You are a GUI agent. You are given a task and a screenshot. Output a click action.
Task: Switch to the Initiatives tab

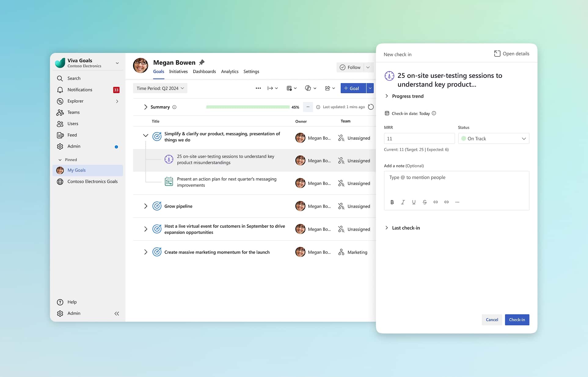178,71
